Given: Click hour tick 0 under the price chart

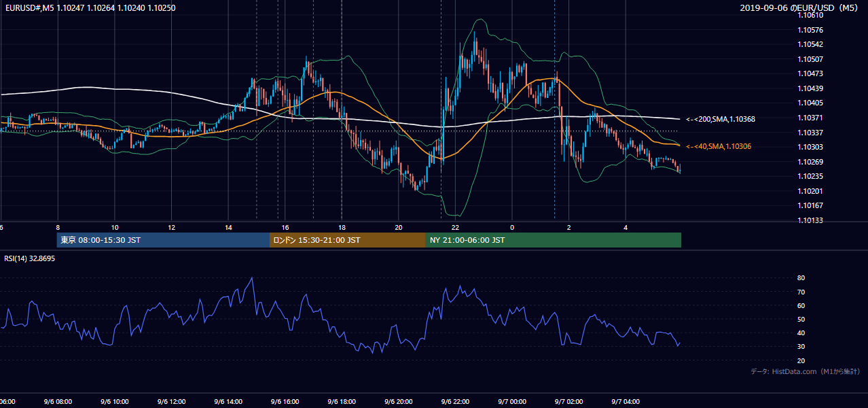Looking at the screenshot, I should 512,228.
